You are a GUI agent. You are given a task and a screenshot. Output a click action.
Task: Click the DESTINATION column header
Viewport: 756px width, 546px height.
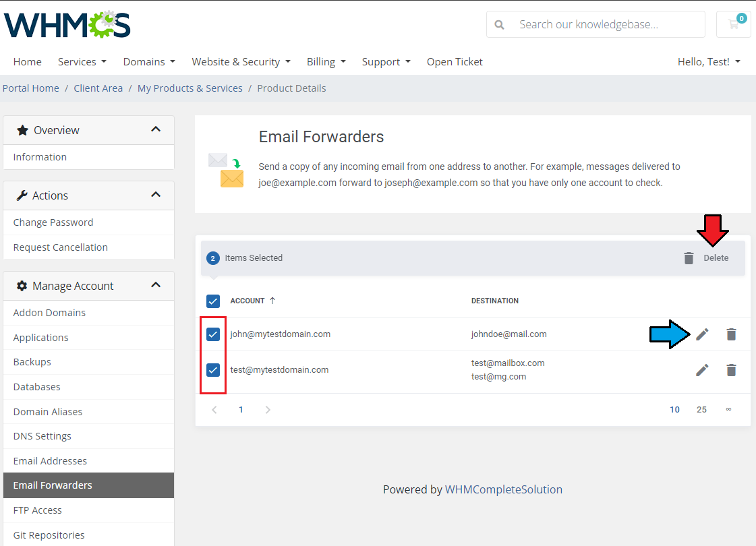[495, 301]
